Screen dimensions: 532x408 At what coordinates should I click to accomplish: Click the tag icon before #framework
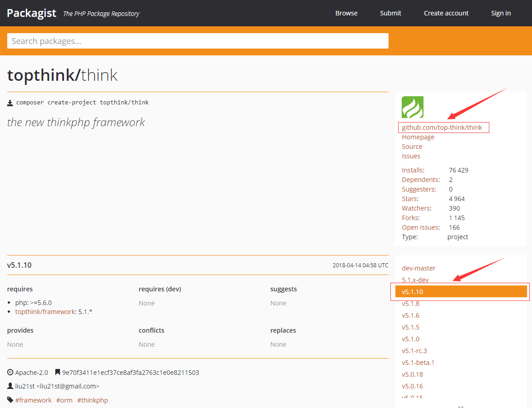[10, 400]
